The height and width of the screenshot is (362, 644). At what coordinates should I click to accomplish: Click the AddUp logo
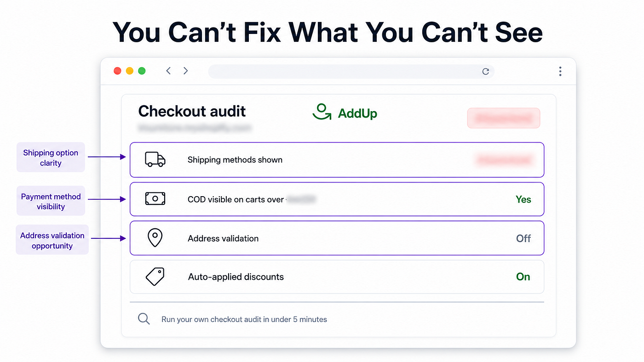[x=345, y=112]
